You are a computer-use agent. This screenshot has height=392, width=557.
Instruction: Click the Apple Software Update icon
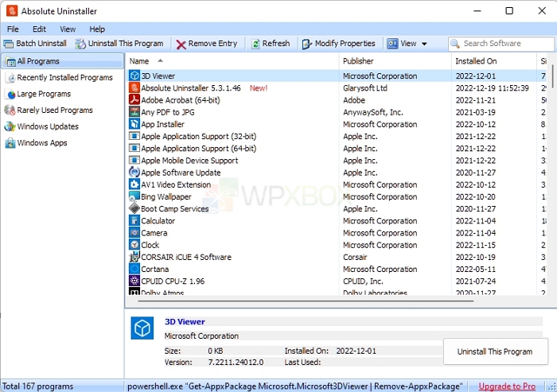134,173
